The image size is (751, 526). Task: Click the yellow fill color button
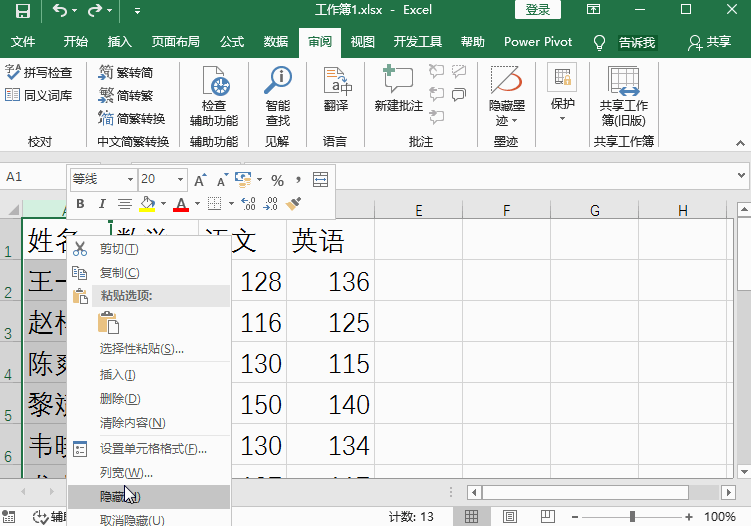click(147, 204)
